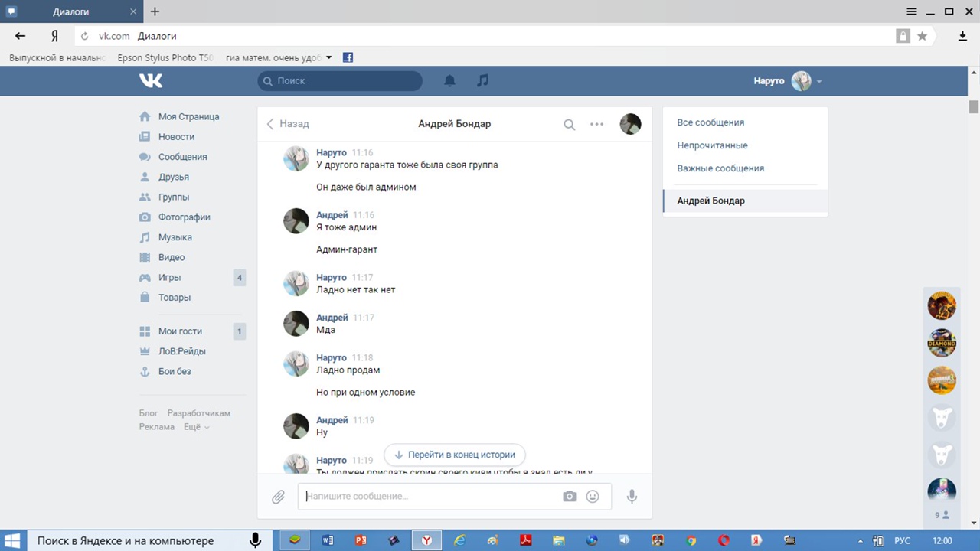
Task: Search within this conversation using magnifier
Action: (569, 124)
